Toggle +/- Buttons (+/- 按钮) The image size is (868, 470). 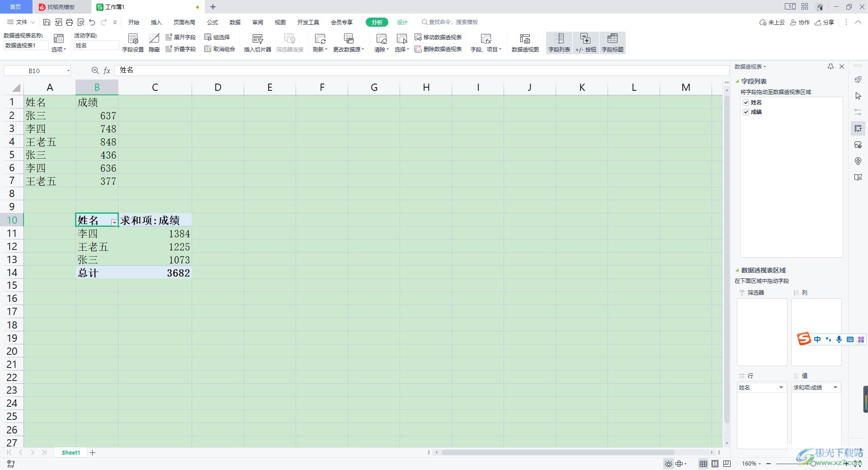(x=586, y=43)
